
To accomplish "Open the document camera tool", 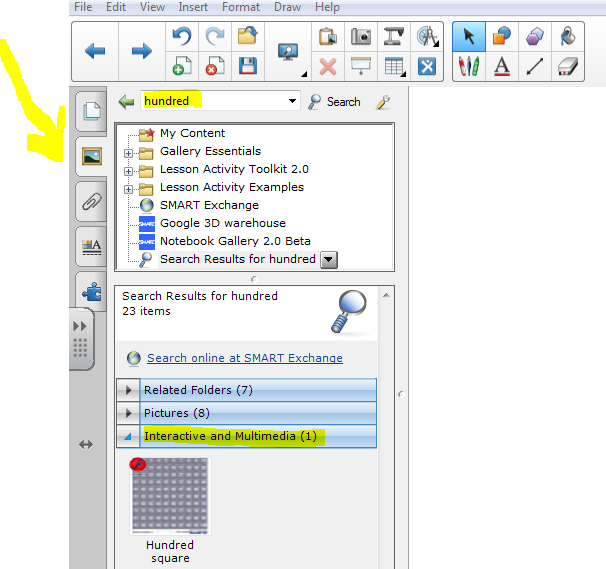I will point(394,36).
